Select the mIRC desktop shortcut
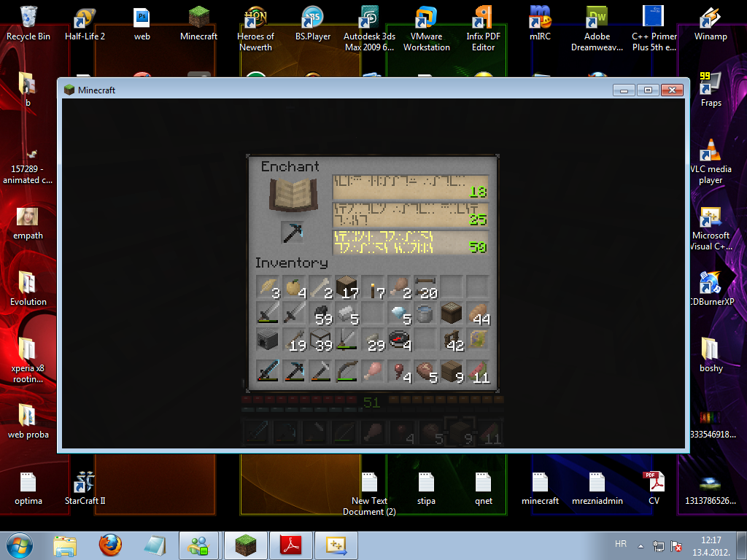The image size is (747, 560). click(x=541, y=24)
